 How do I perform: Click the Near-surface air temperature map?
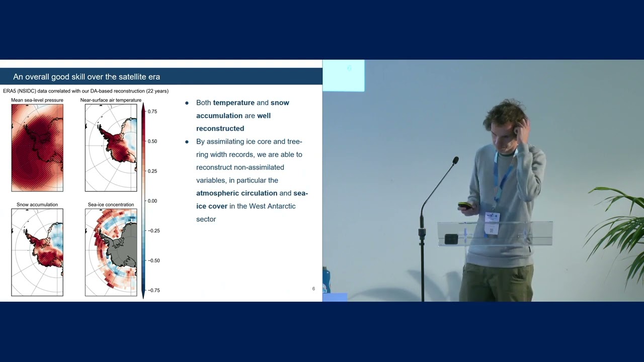point(111,148)
